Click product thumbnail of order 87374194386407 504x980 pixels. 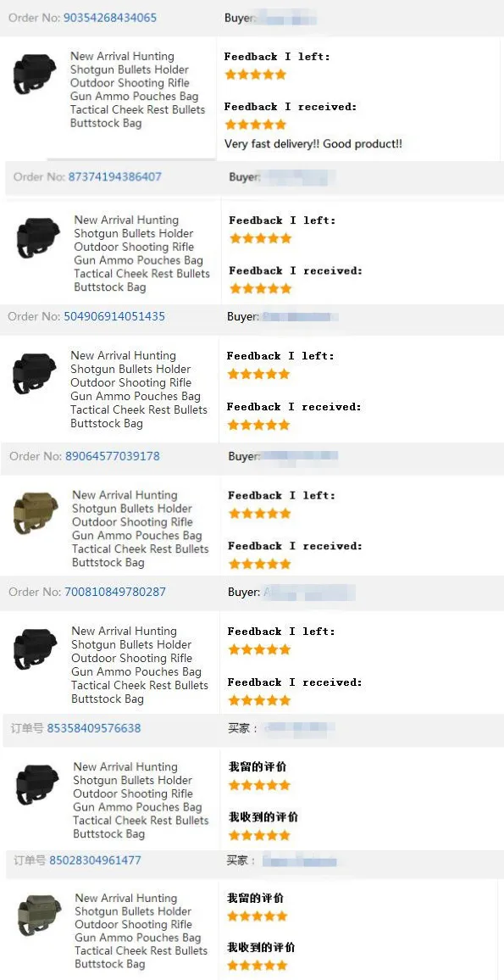[x=38, y=237]
